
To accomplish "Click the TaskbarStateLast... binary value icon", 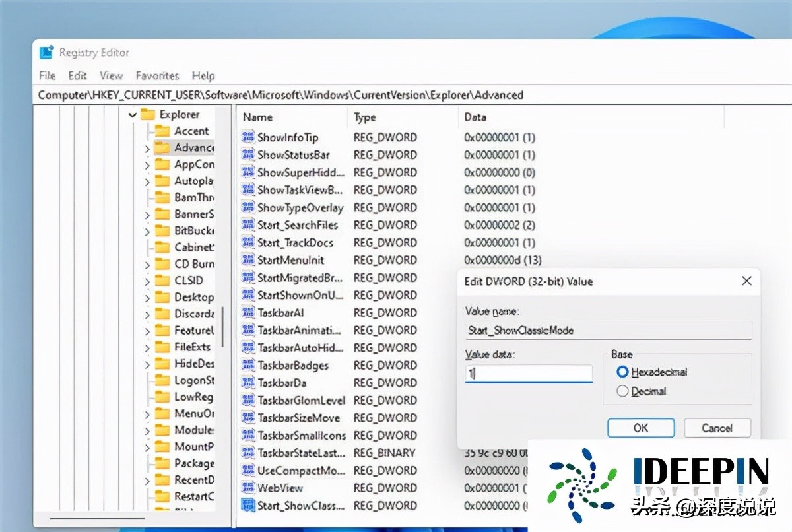I will tap(248, 453).
